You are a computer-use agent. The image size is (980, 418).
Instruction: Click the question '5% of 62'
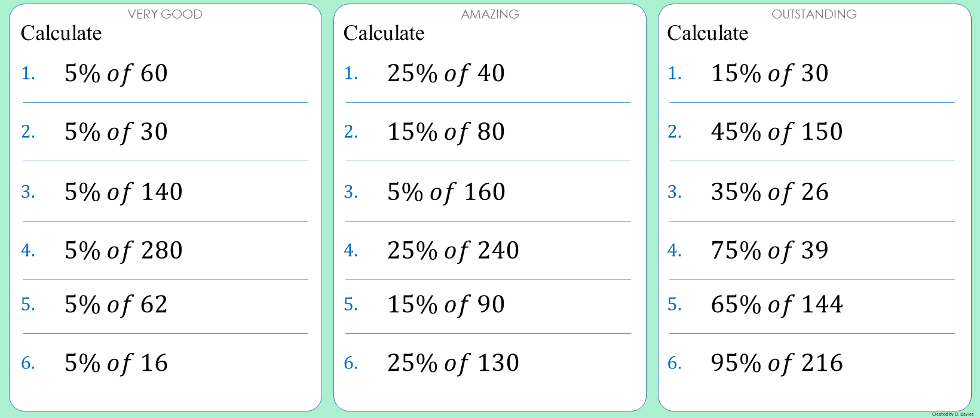[x=116, y=305]
